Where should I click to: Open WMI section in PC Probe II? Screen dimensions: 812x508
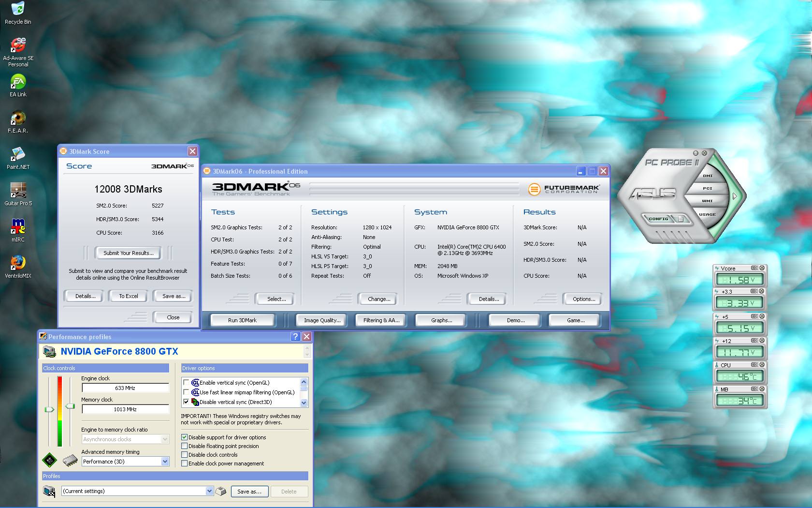[x=708, y=201]
